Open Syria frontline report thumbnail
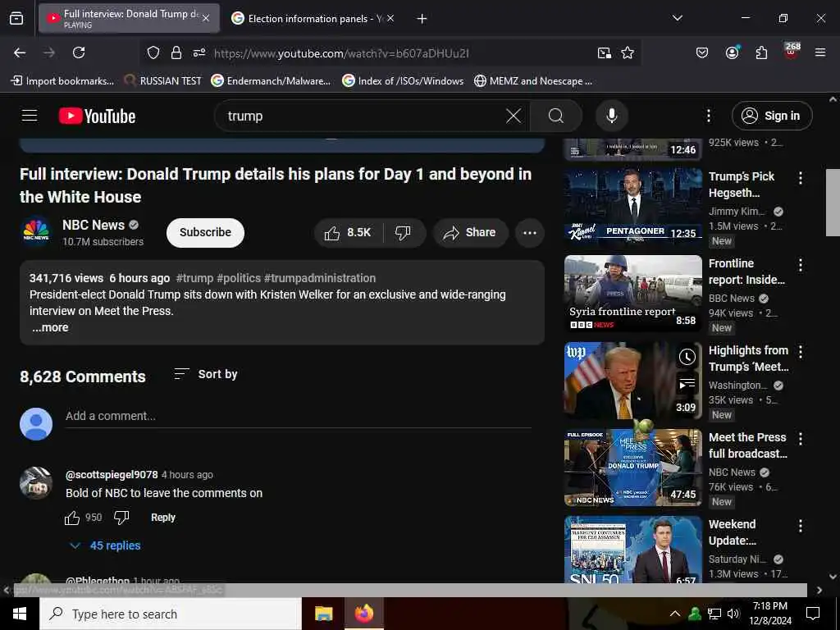840x630 pixels. coord(632,293)
